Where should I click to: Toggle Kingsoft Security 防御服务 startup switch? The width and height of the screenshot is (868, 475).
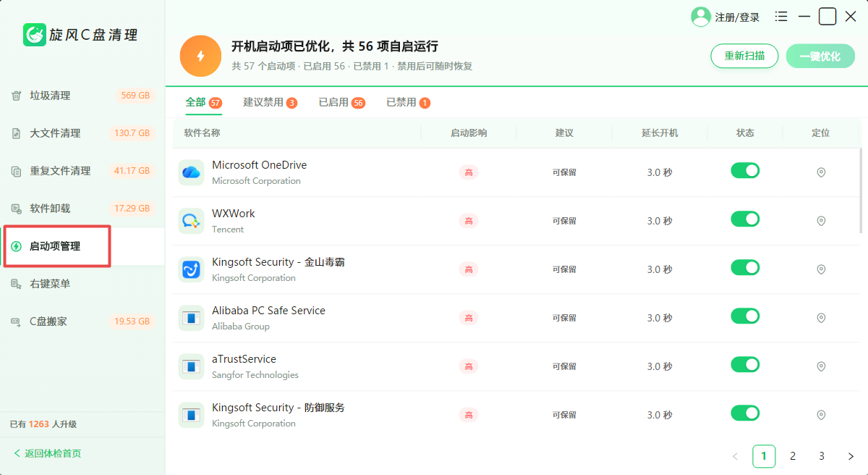point(745,413)
